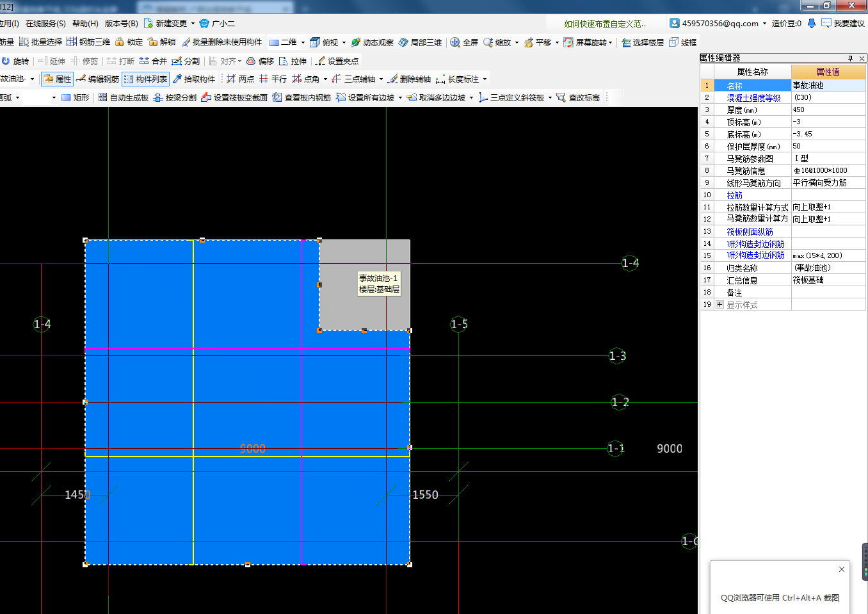Screen dimensions: 868x614
Task: Click 批量删除未使用构件 tool
Action: 221,42
